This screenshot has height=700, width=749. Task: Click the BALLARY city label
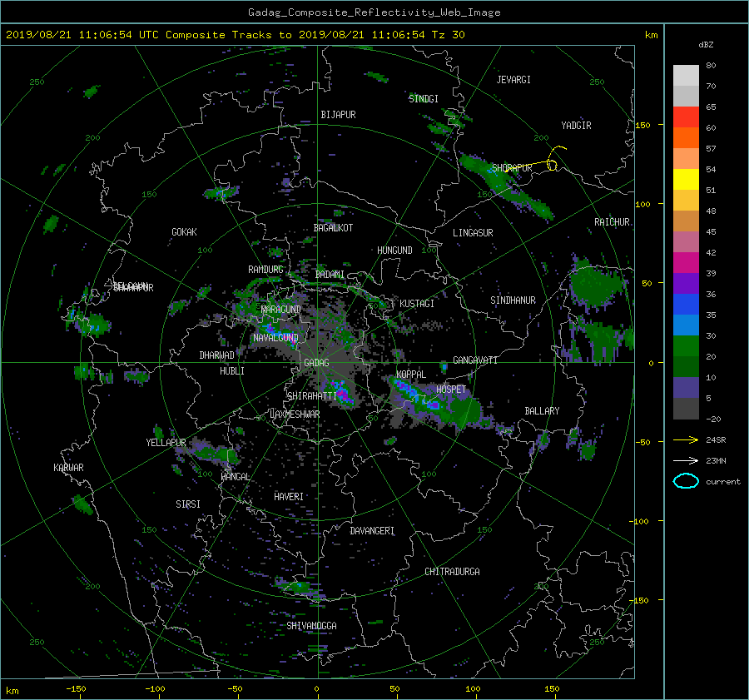pos(542,411)
